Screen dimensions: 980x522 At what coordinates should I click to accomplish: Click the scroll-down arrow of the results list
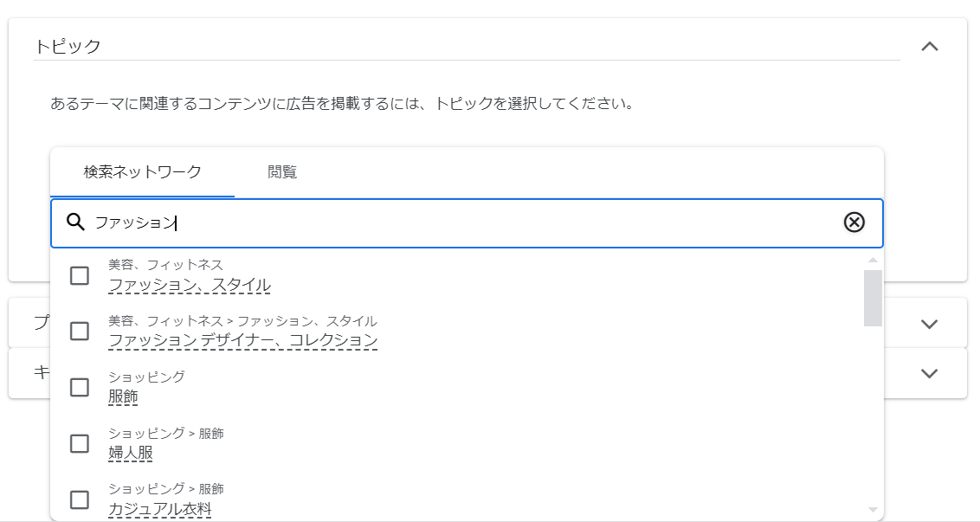click(873, 510)
